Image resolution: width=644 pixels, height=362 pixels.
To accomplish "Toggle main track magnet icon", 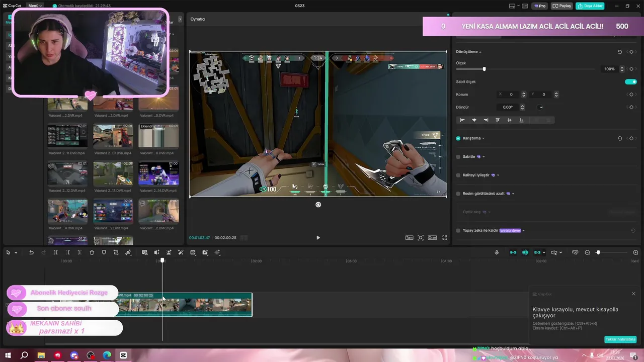I will 513,252.
